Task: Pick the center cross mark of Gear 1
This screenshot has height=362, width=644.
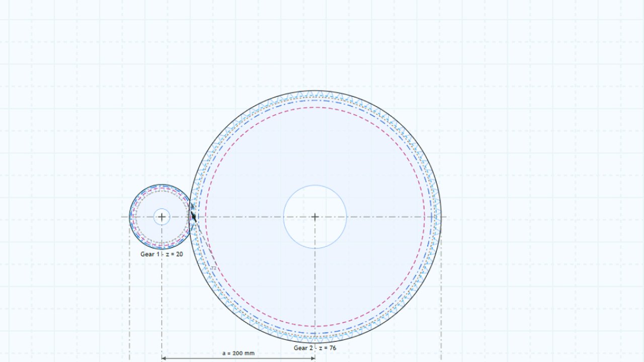Action: click(162, 217)
